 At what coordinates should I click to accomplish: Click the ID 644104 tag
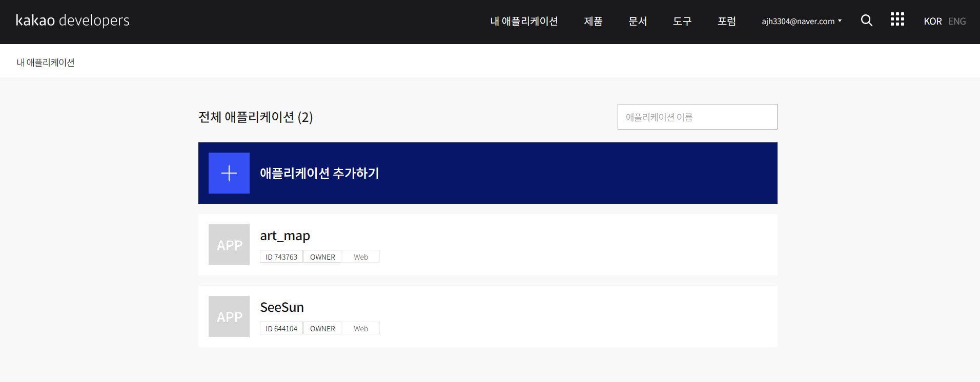click(281, 328)
